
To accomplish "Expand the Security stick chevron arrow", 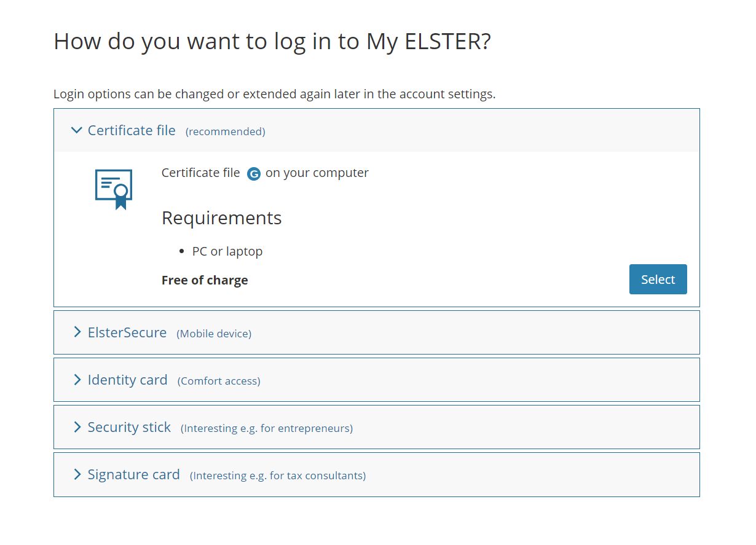I will [77, 427].
